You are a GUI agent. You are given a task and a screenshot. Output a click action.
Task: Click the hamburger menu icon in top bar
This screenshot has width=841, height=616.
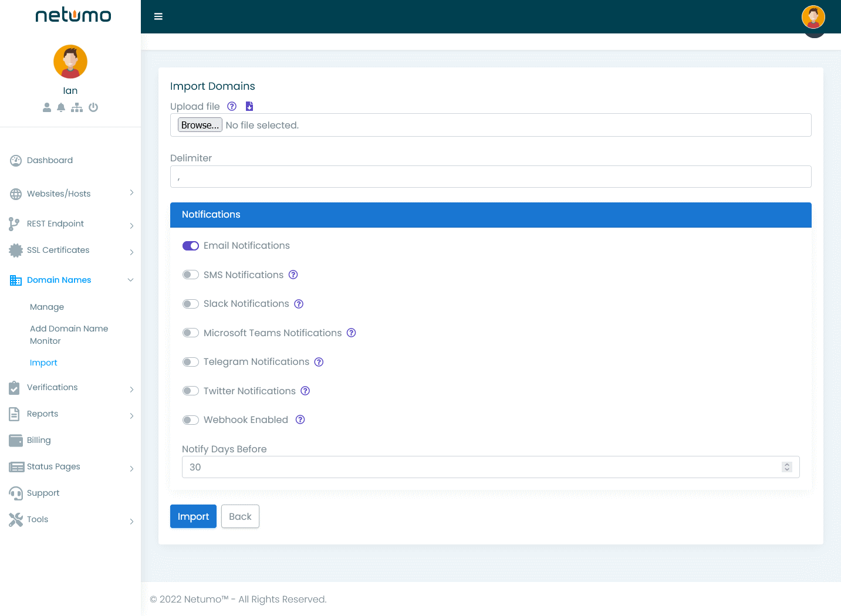158,16
